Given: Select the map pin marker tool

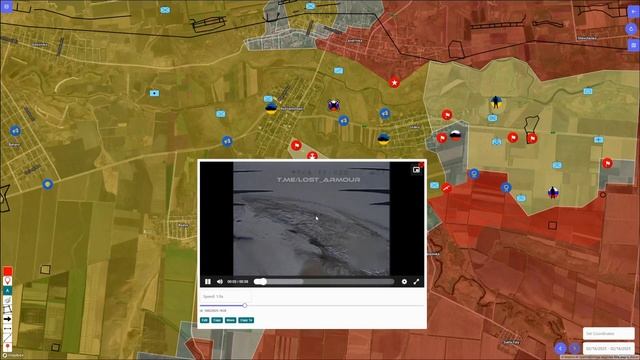Looking at the screenshot, I should pos(8,281).
